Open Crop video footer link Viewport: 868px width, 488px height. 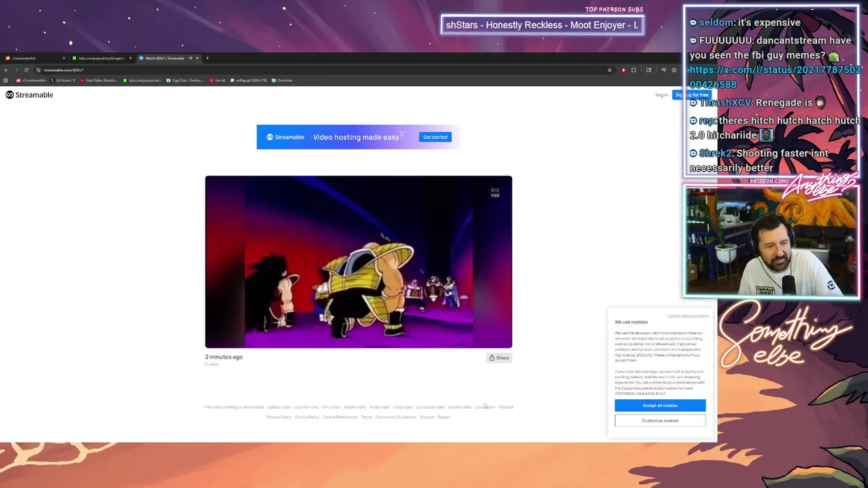coord(403,407)
